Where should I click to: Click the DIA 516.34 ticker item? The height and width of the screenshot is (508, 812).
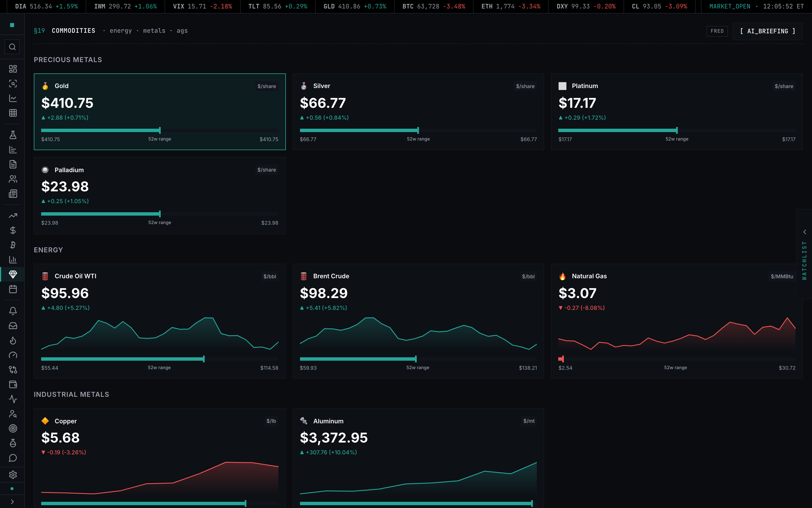pyautogui.click(x=46, y=6)
